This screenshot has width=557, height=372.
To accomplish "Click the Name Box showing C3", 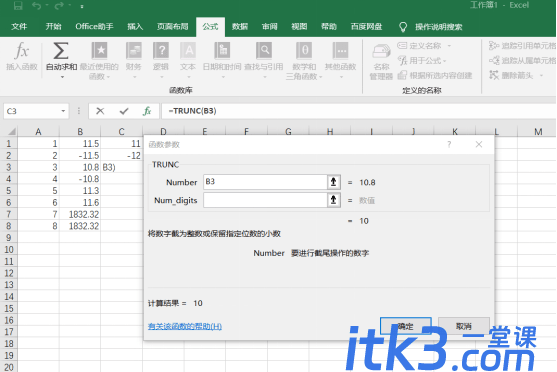I will [x=31, y=111].
